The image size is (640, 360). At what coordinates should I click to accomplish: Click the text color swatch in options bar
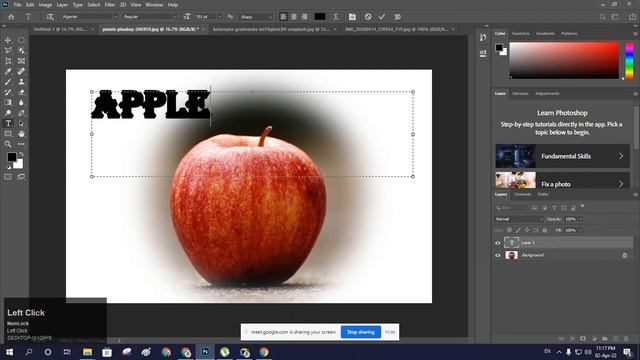point(320,17)
